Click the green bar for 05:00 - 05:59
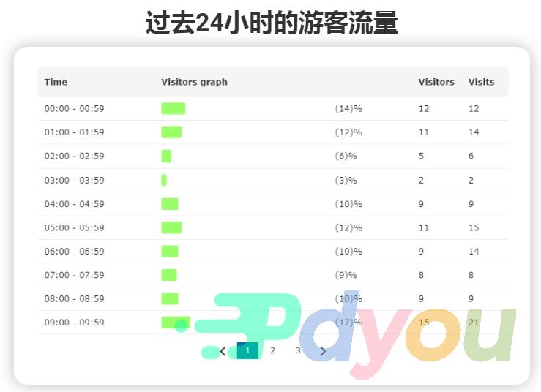The height and width of the screenshot is (392, 541). [x=171, y=228]
